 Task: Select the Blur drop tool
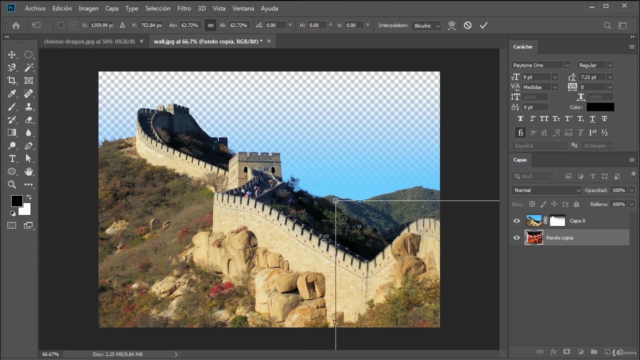click(x=29, y=133)
